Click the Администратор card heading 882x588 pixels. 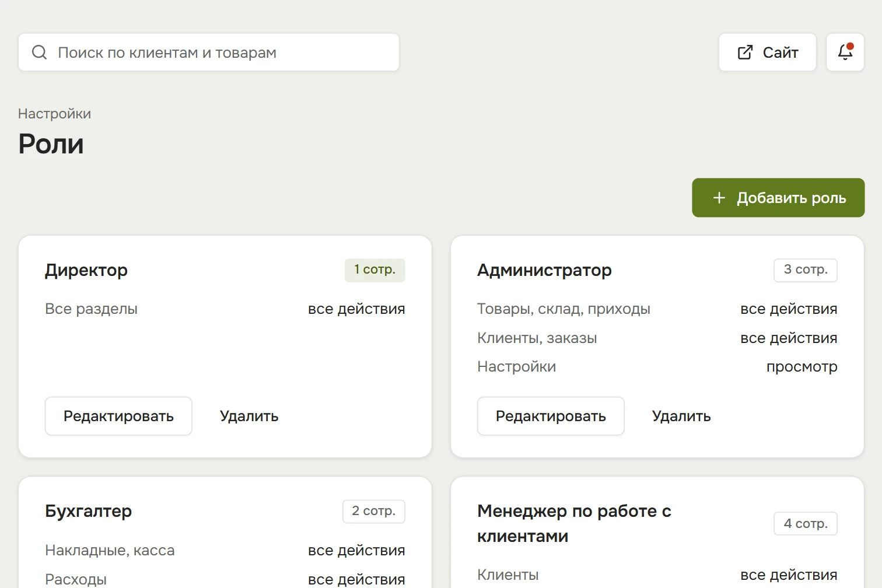tap(544, 270)
